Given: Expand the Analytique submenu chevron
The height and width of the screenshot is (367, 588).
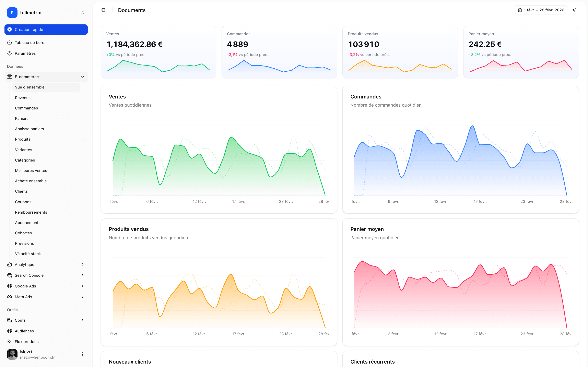Looking at the screenshot, I should 83,264.
